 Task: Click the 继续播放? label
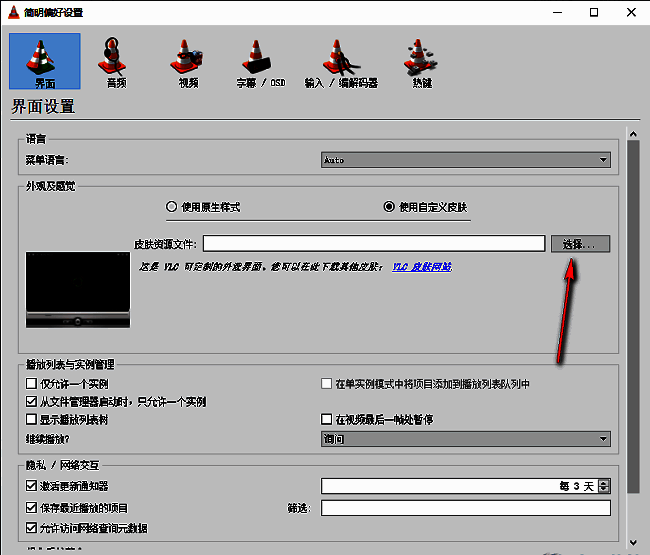tap(47, 439)
